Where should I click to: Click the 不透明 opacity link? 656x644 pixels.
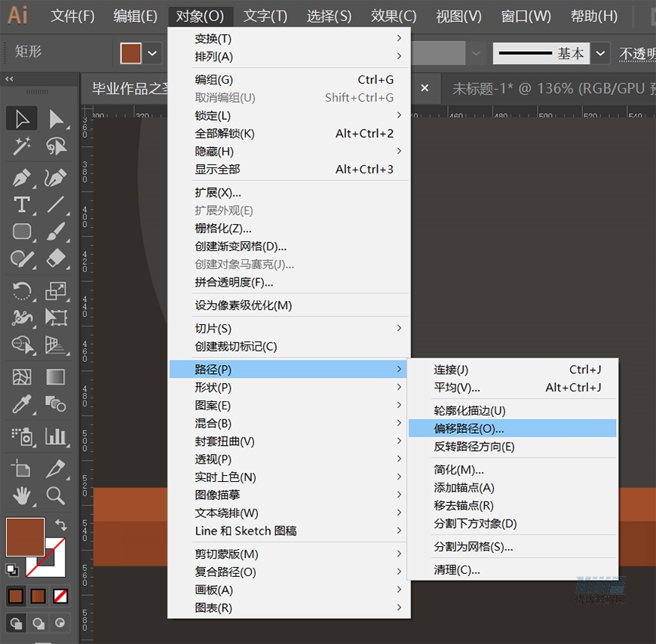tap(637, 54)
